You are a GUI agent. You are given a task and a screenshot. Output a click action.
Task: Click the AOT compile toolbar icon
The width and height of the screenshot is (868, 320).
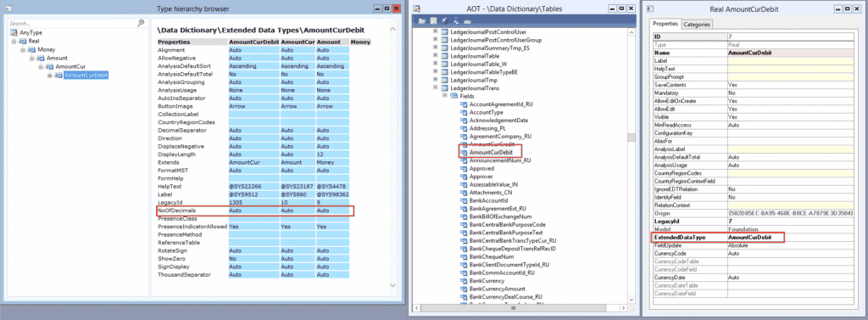[x=467, y=21]
